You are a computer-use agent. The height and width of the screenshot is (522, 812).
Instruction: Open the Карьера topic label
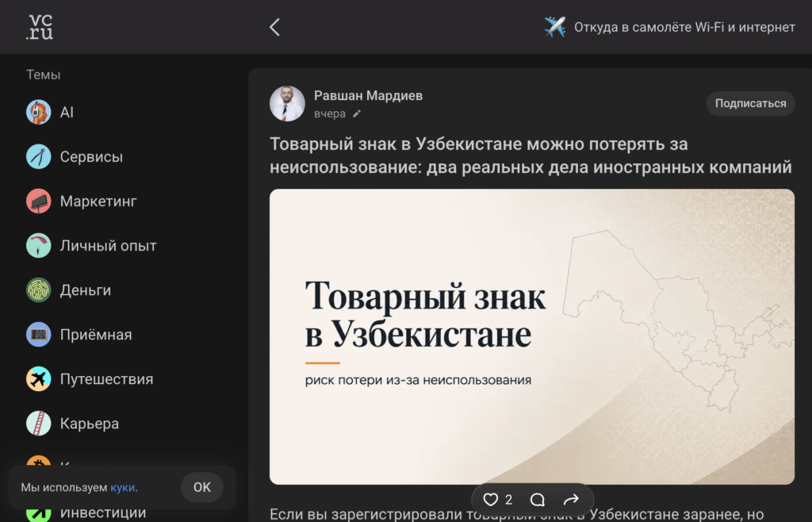point(90,424)
